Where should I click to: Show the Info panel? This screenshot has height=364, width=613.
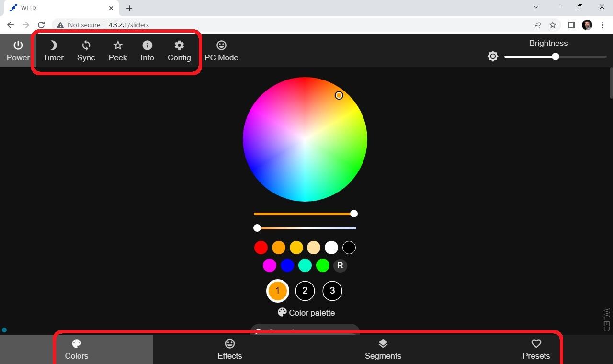pos(147,51)
